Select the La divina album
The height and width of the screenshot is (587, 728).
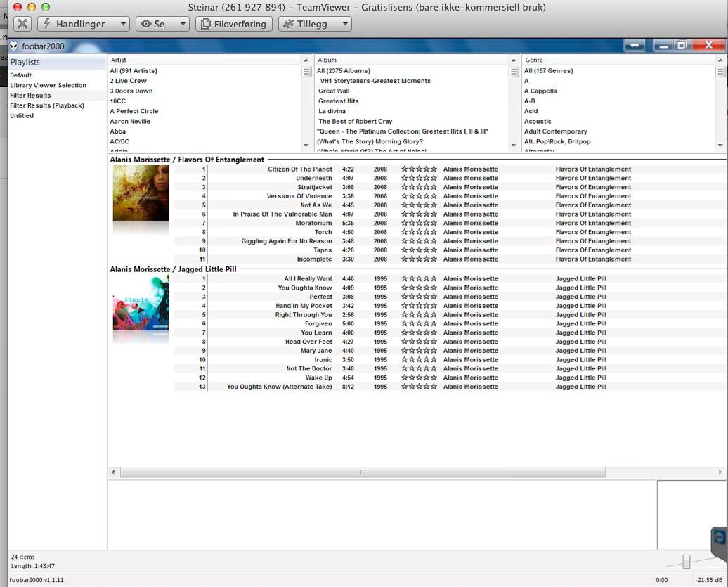coord(332,112)
